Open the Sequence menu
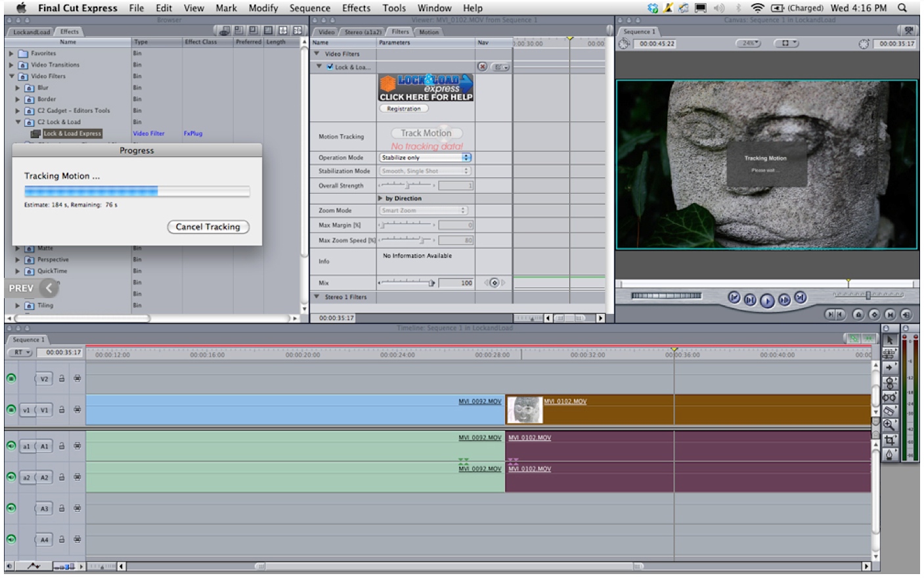924x578 pixels. pos(310,8)
